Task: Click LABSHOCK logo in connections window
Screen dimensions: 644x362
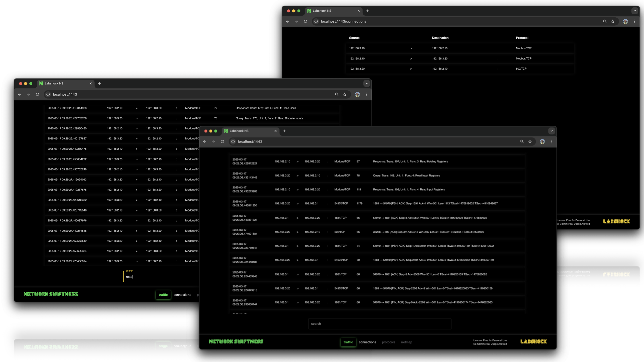Action: click(x=616, y=222)
